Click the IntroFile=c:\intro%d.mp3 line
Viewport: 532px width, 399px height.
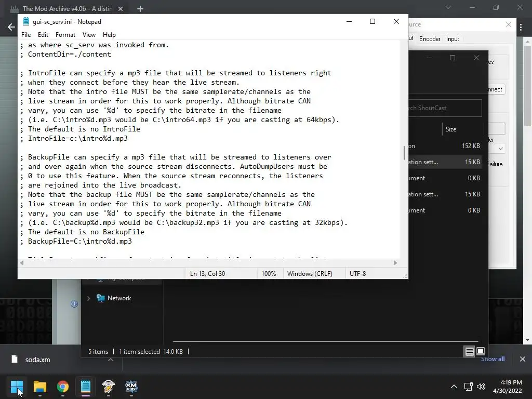click(78, 138)
